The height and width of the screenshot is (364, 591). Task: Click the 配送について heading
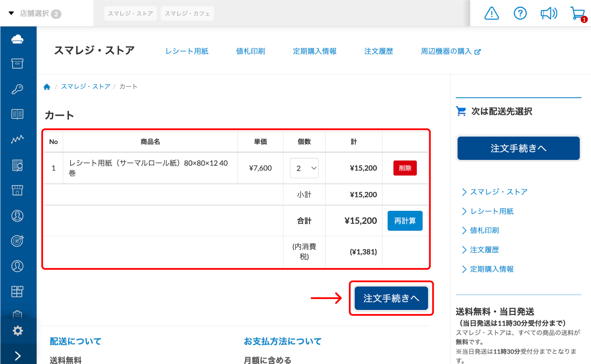coord(75,341)
